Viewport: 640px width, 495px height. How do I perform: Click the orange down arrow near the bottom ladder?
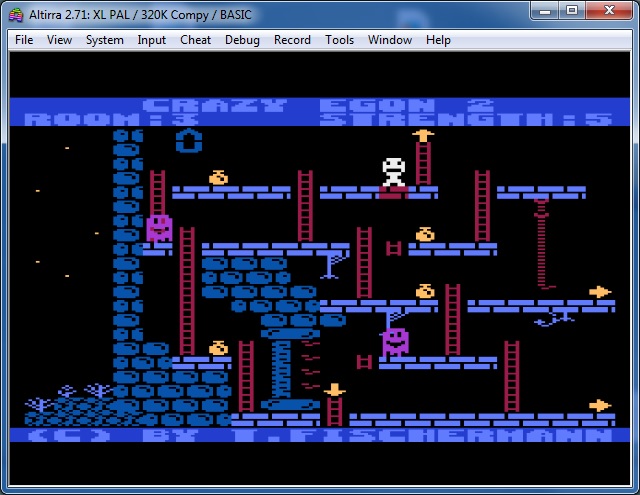(x=335, y=390)
